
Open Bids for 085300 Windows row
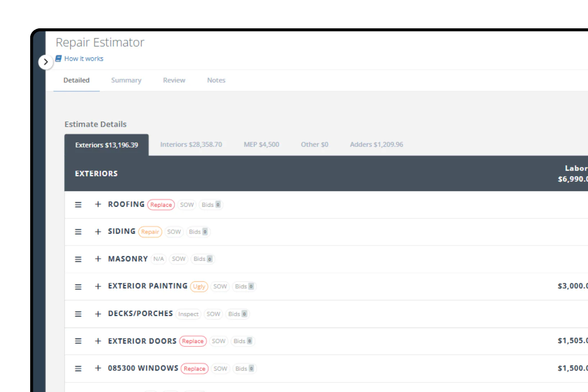245,369
